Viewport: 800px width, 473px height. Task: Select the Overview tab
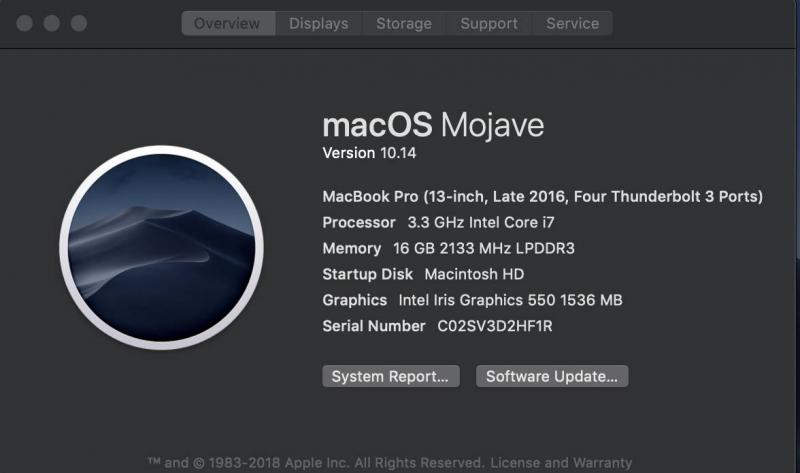(x=229, y=23)
